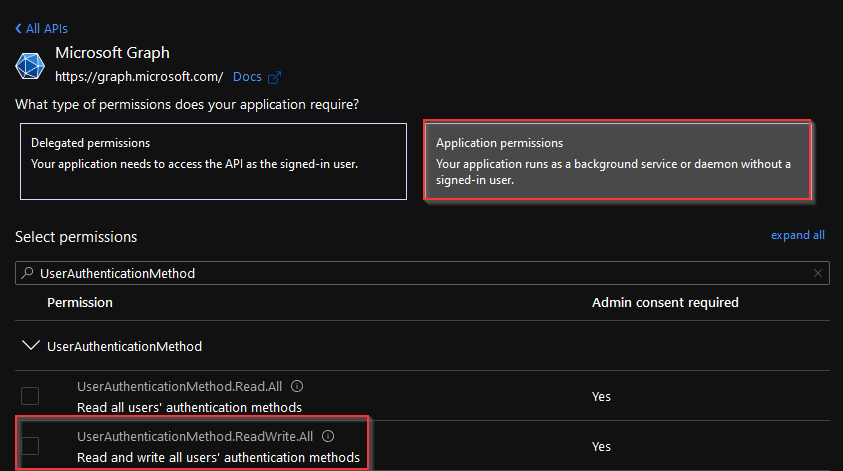This screenshot has height=471, width=843.
Task: Click the 'Permission' column header
Action: [80, 303]
